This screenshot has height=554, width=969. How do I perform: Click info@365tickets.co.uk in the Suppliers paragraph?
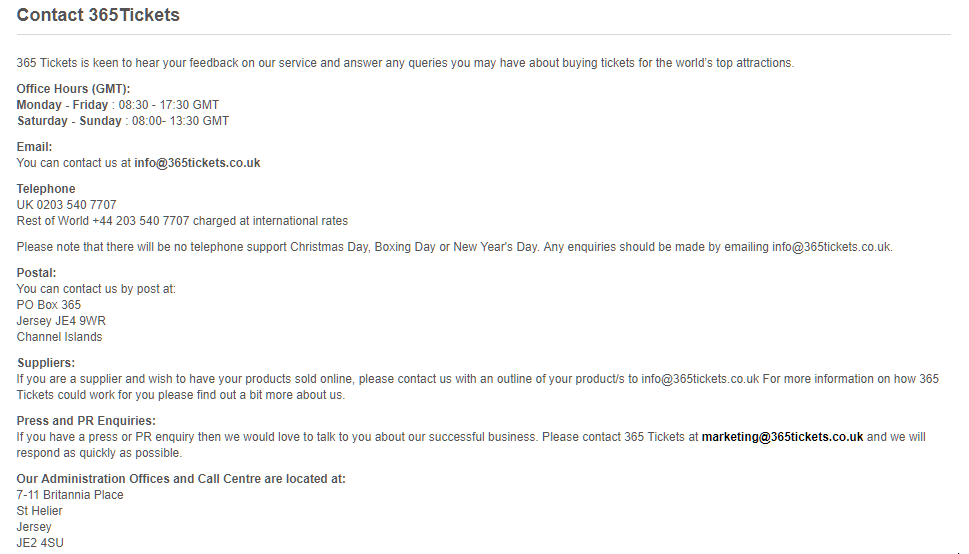click(x=700, y=379)
